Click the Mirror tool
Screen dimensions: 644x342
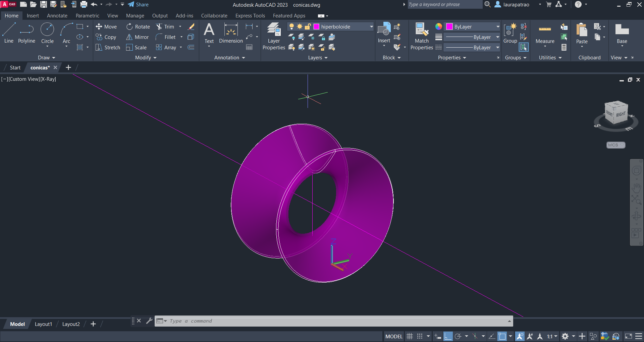137,37
